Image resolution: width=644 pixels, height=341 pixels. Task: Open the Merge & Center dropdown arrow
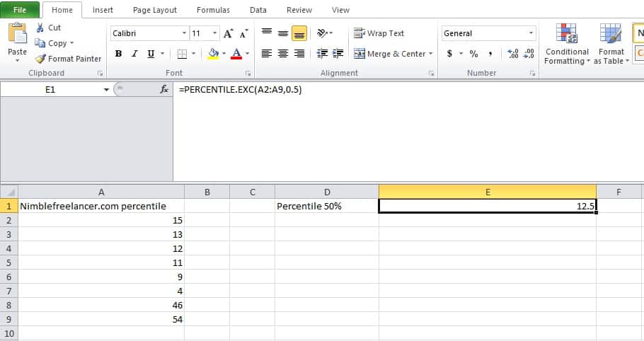tap(430, 54)
